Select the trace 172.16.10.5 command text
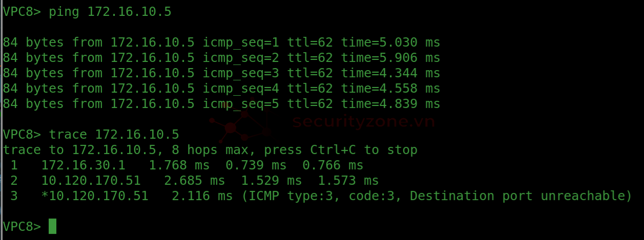Image resolution: width=644 pixels, height=240 pixels. [x=114, y=135]
